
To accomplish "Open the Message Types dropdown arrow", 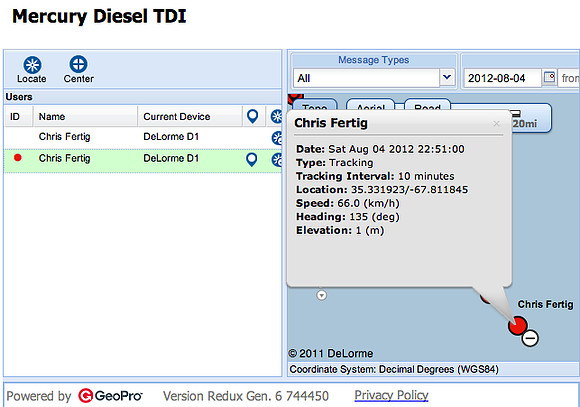I will (x=447, y=78).
